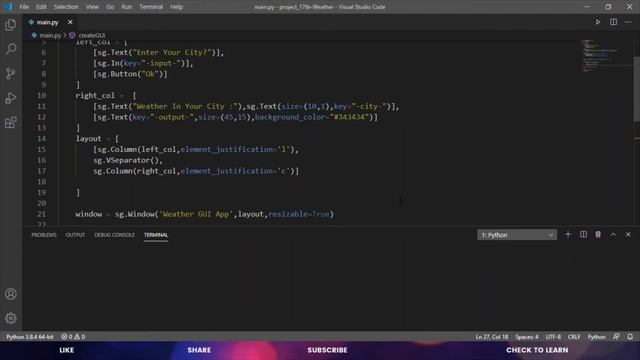Click 'right_col' variable on line 10
The image size is (640, 360).
click(95, 96)
